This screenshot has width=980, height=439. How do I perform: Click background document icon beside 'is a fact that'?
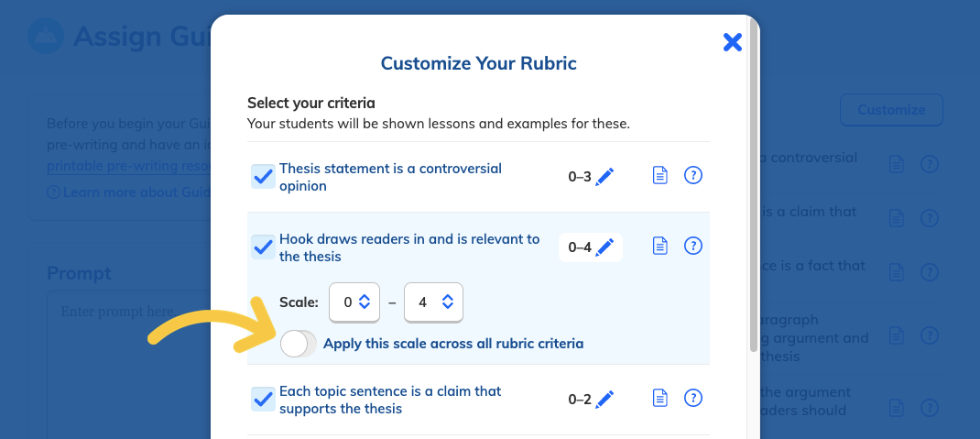tap(897, 272)
